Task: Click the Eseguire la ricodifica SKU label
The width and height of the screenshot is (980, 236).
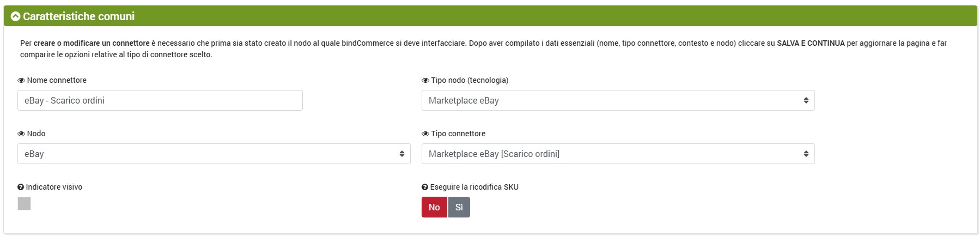Action: [474, 187]
